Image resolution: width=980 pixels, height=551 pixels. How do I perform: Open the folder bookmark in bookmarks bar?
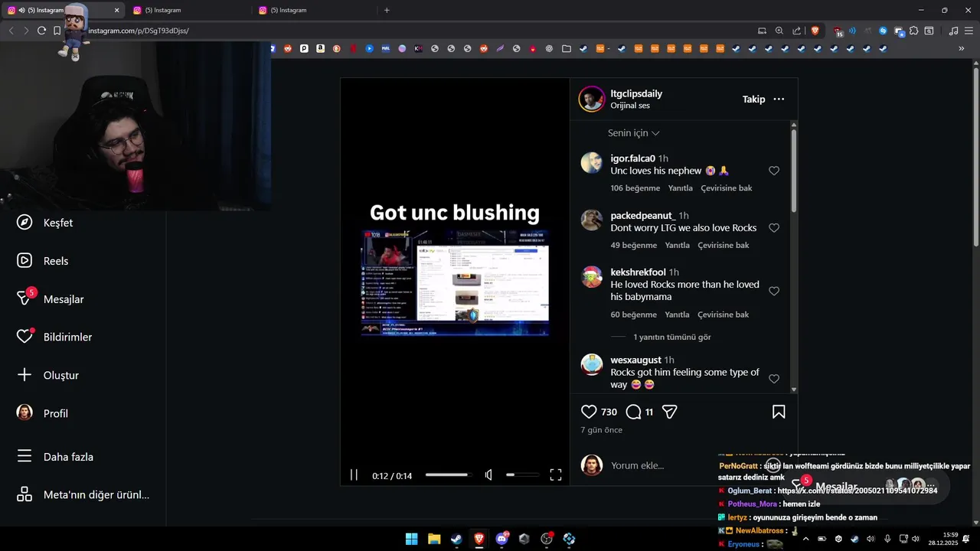tap(567, 48)
